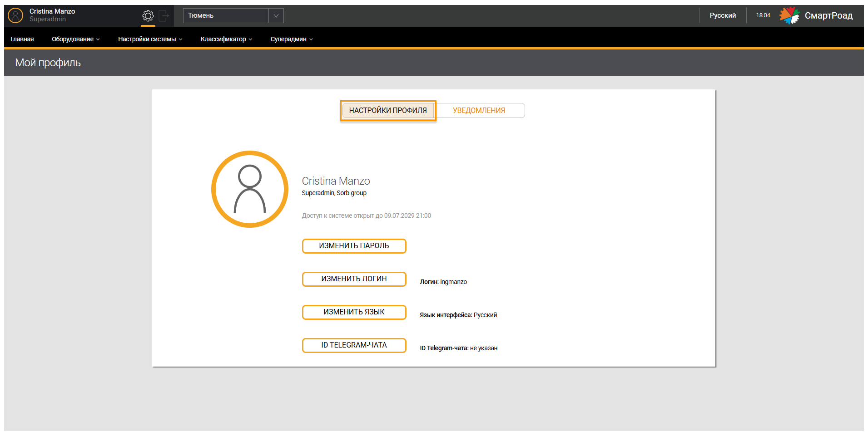Click the user avatar icon in header

[x=15, y=15]
